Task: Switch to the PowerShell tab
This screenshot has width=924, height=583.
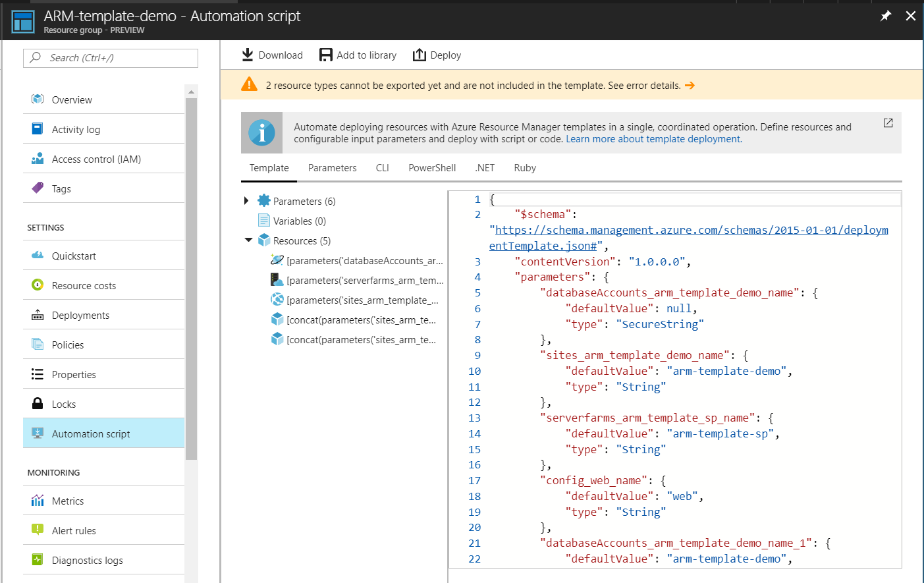Action: click(x=432, y=167)
